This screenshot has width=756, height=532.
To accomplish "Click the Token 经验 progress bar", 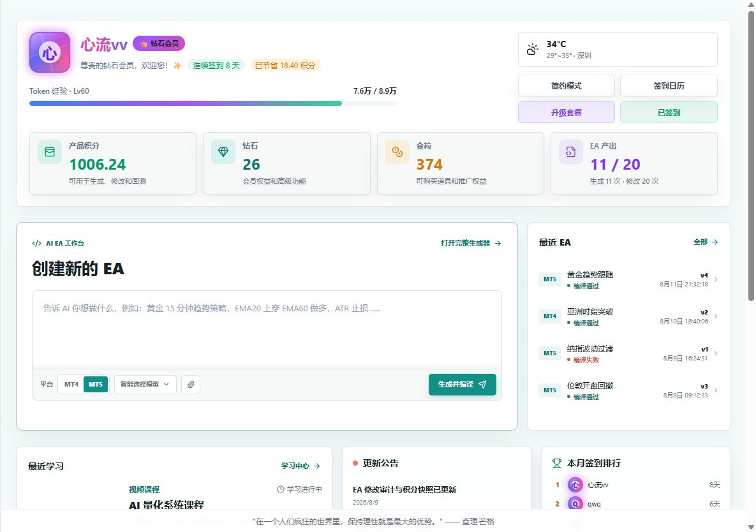I will coord(212,103).
